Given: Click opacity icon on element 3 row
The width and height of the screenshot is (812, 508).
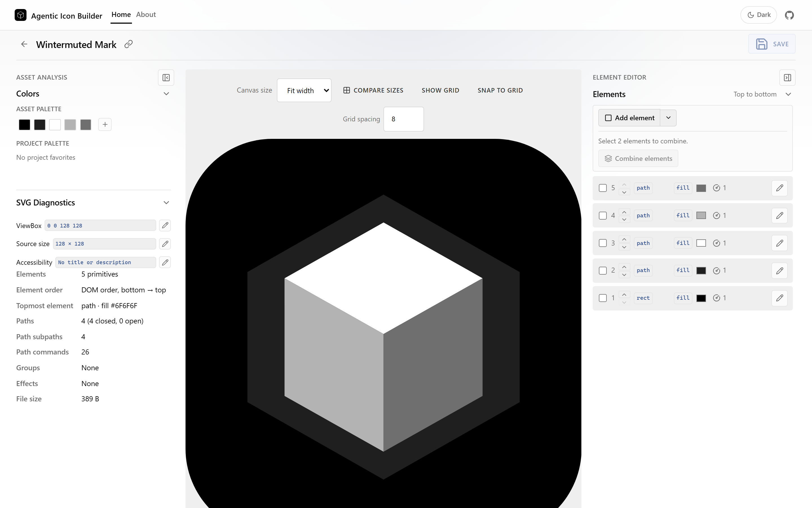Looking at the screenshot, I should pyautogui.click(x=716, y=243).
